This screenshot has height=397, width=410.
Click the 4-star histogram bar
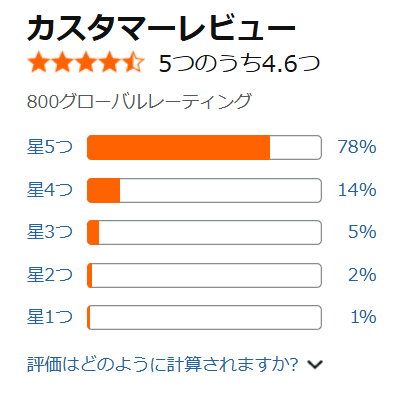tap(204, 190)
